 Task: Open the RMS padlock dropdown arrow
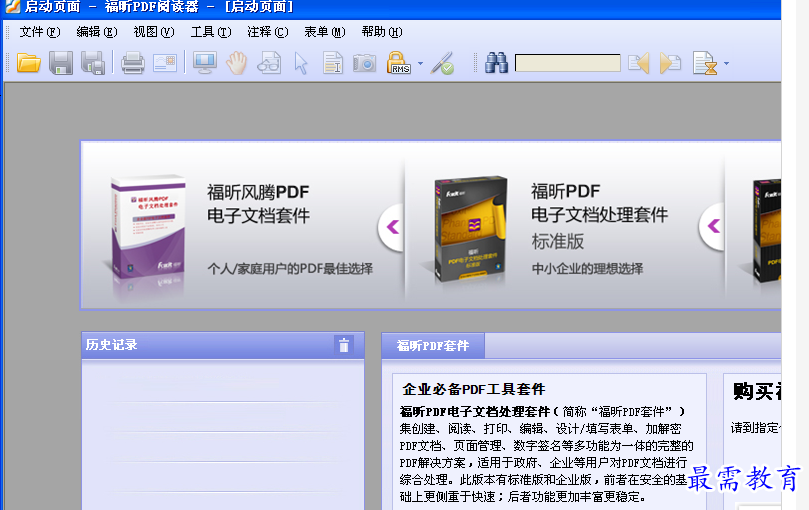[x=420, y=63]
